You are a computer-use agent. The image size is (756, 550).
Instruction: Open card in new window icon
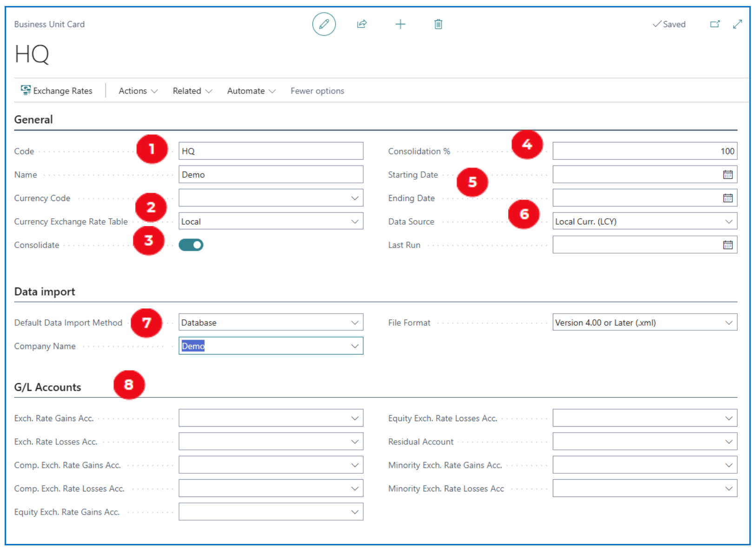tap(715, 24)
